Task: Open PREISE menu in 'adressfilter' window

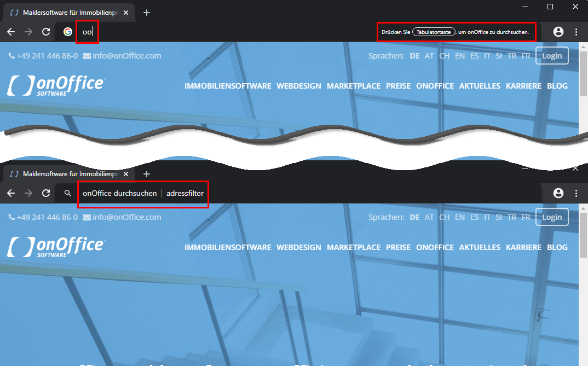Action: [398, 247]
